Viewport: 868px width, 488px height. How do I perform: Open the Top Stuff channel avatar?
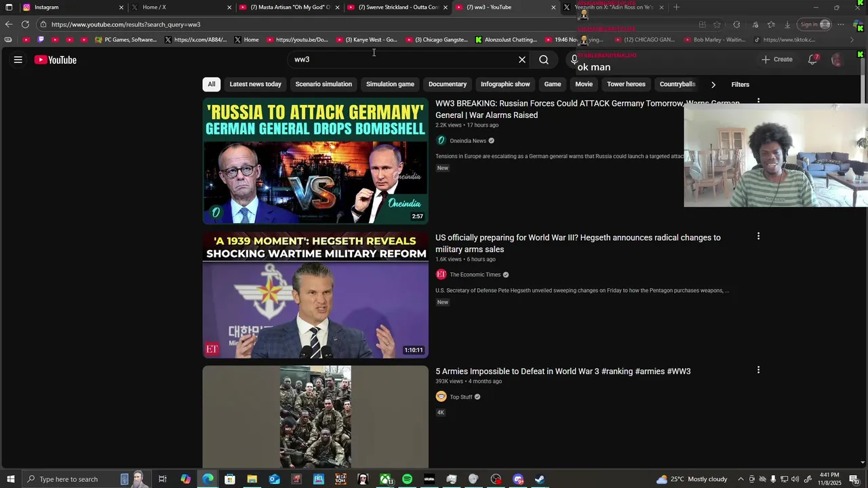(441, 396)
